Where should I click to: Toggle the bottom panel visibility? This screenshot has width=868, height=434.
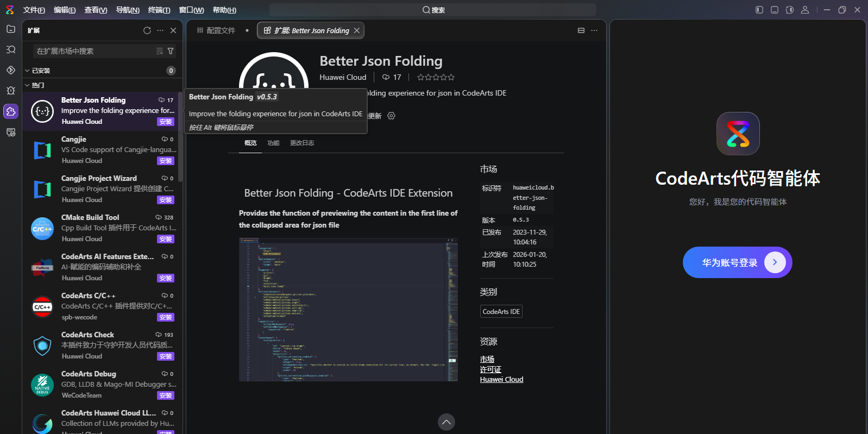(775, 10)
